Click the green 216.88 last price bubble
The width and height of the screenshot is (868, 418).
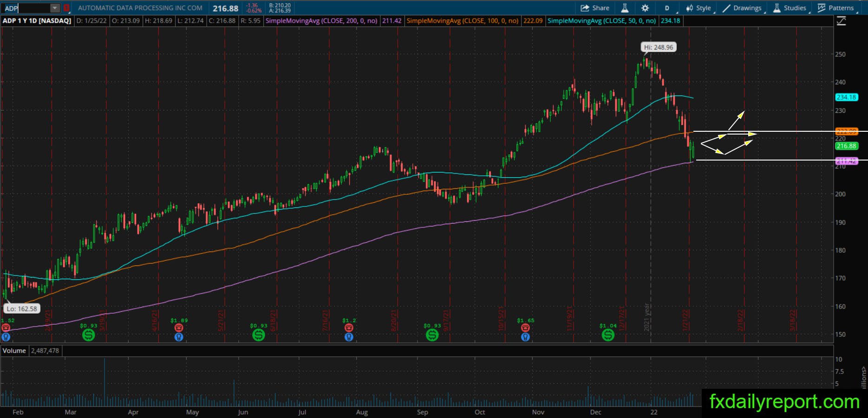click(846, 146)
